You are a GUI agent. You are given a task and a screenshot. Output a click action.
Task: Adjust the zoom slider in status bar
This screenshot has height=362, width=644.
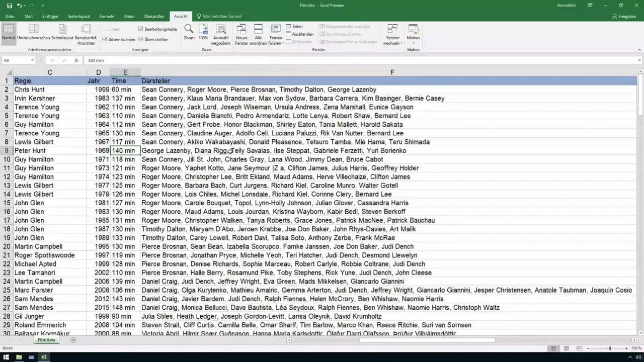tap(610, 348)
